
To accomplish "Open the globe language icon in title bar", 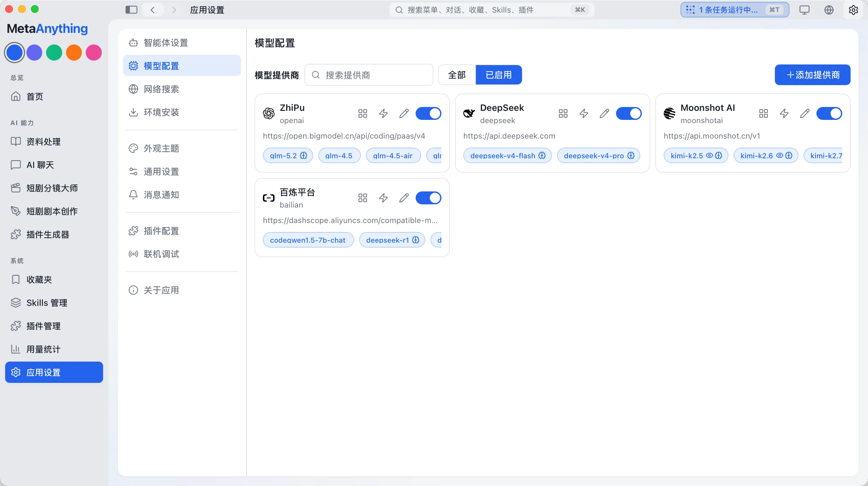I will tap(829, 10).
